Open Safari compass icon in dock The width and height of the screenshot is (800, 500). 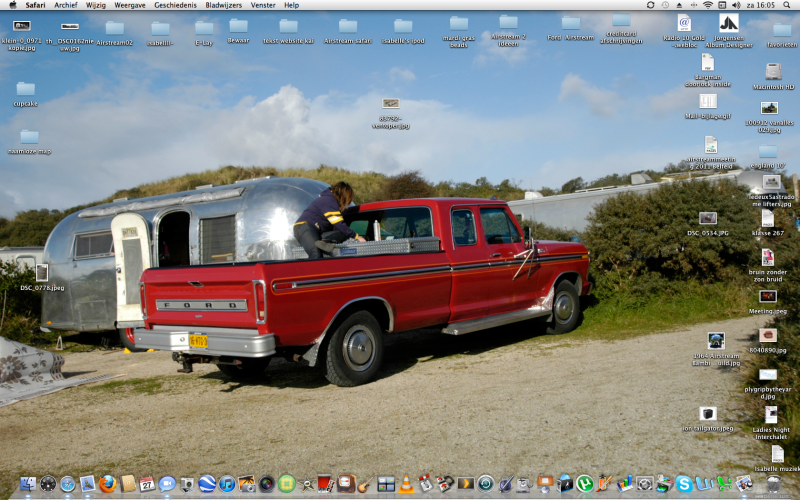pos(67,484)
